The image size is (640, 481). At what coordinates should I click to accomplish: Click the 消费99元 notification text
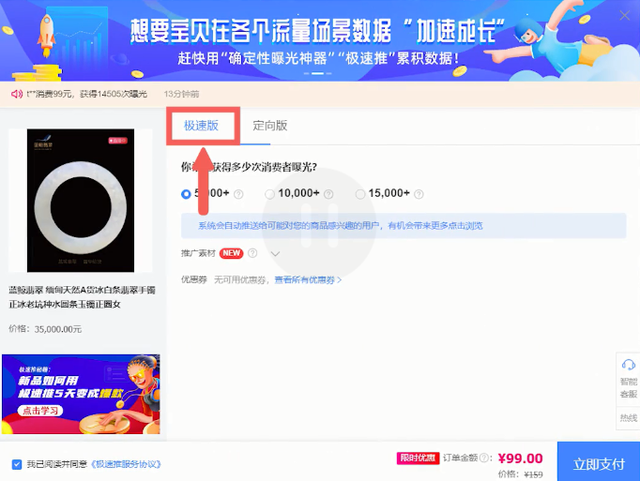coord(87,94)
